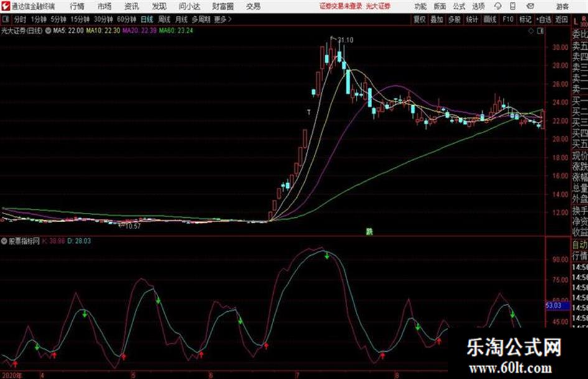Click the green 跌 marker below chart
Screen dimensions: 588x379
pyautogui.click(x=370, y=232)
